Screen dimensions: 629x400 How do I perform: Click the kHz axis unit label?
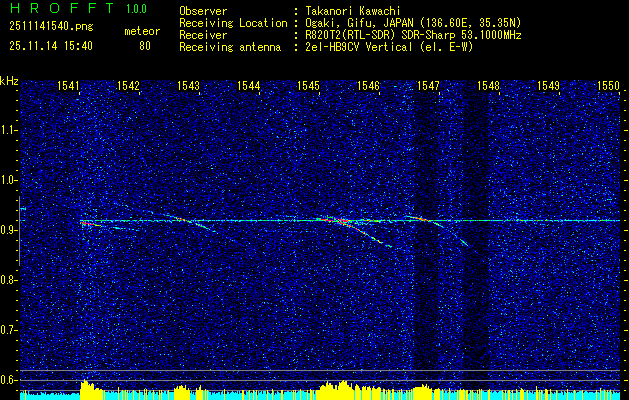(9, 81)
